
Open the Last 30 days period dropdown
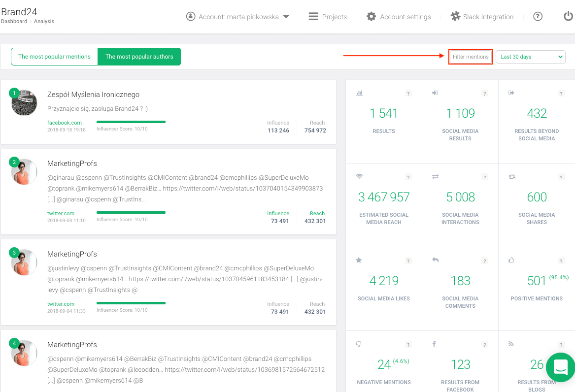pos(530,57)
